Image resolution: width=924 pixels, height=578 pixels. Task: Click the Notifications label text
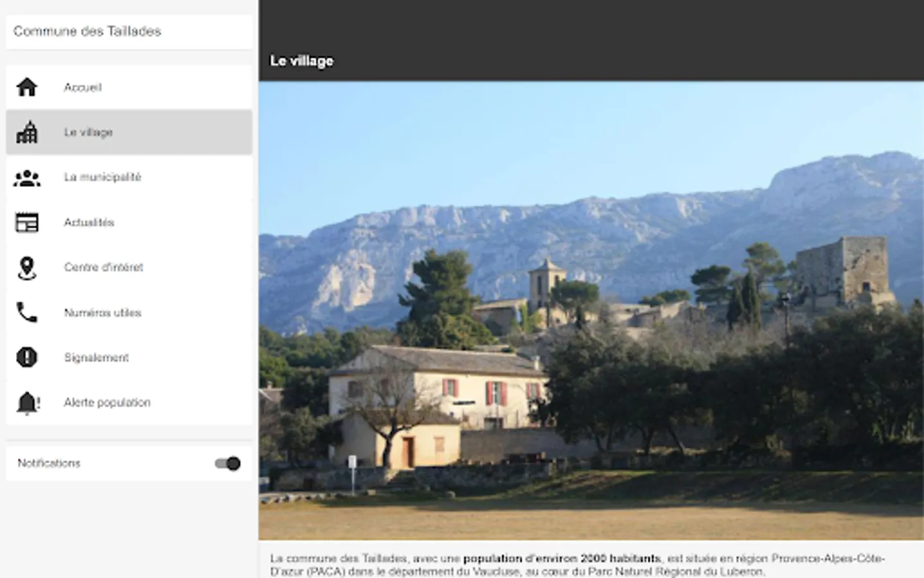point(49,463)
